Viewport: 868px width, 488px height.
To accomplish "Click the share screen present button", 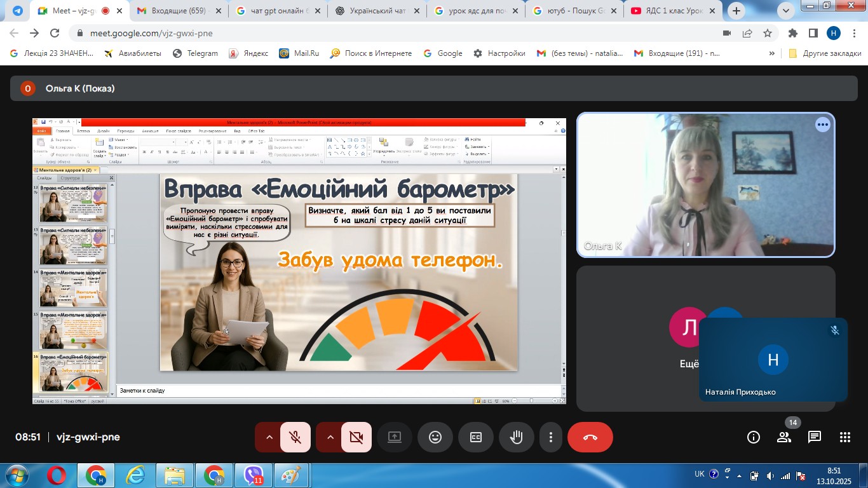I will 395,437.
